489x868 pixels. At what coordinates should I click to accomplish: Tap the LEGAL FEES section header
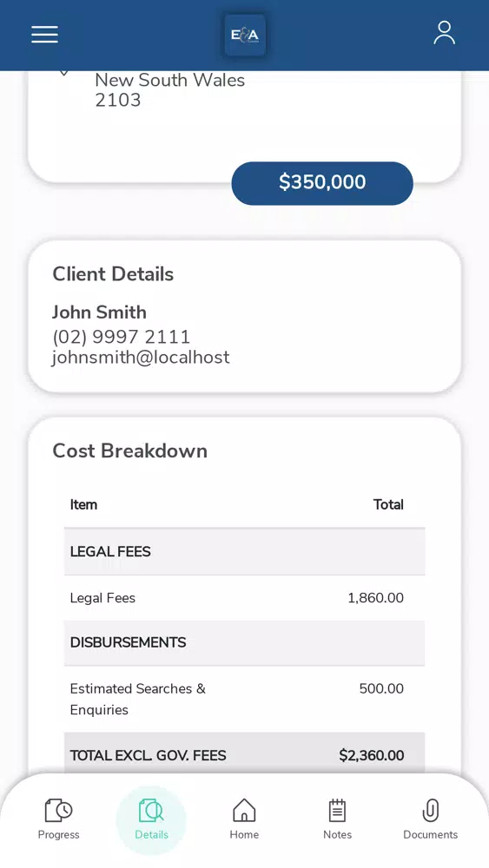pos(244,551)
